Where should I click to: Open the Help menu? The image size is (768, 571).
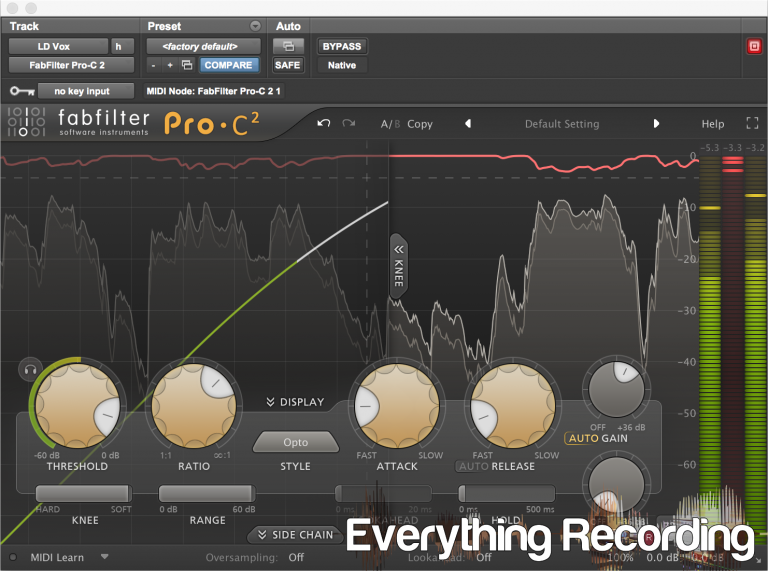pos(713,124)
